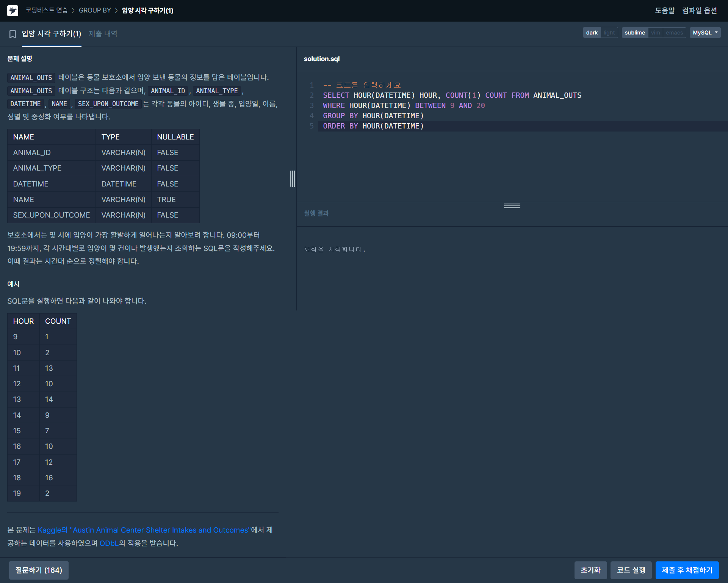Select the 입양 시각 구하기(1) tab

52,34
